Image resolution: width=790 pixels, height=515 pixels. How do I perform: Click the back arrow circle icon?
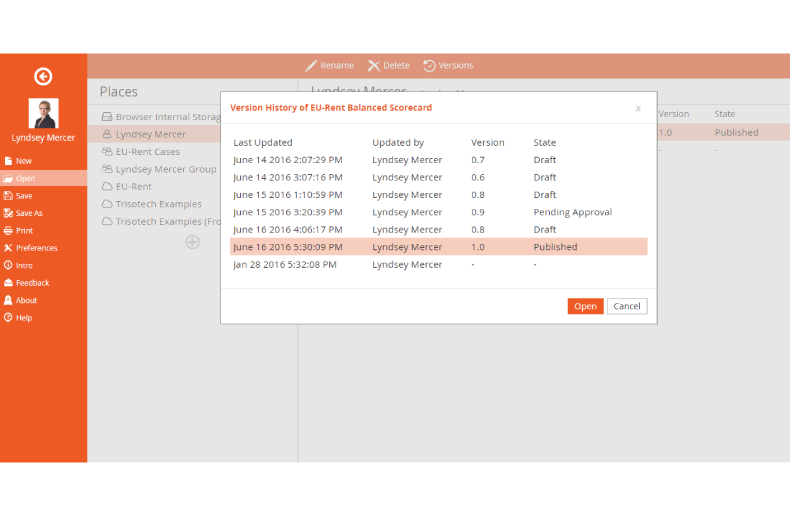(43, 76)
